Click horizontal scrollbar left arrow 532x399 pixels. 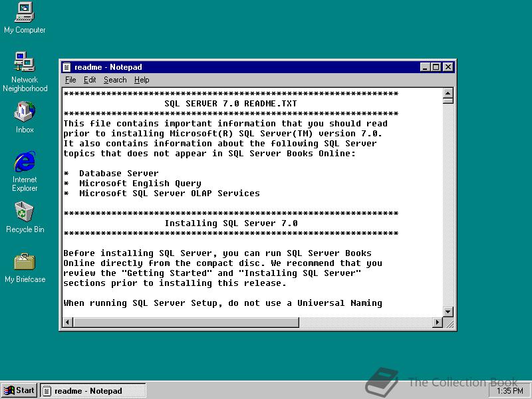pos(68,322)
